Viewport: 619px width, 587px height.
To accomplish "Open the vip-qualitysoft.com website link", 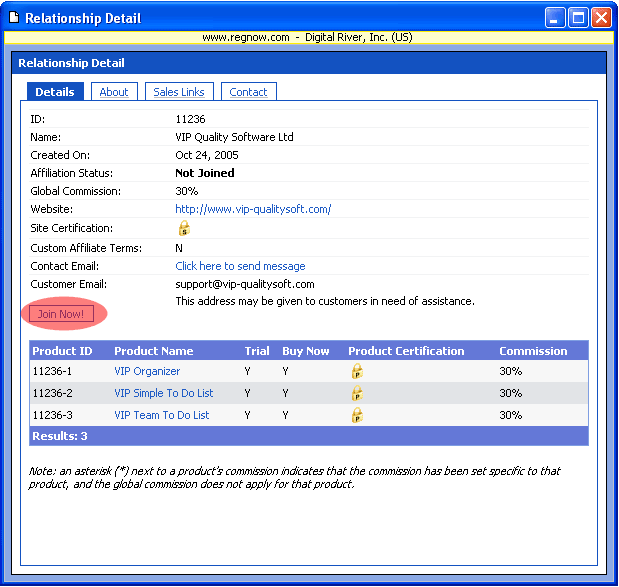I will [x=253, y=210].
